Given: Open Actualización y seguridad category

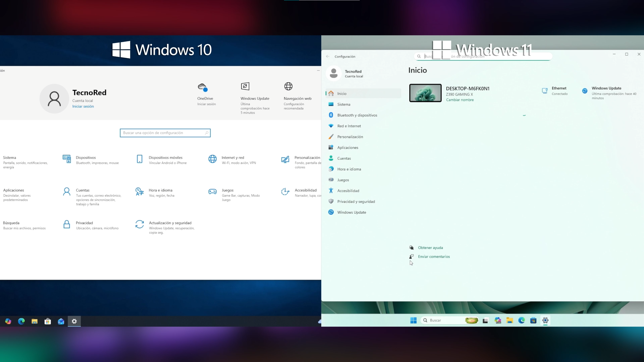Looking at the screenshot, I should coord(165,227).
